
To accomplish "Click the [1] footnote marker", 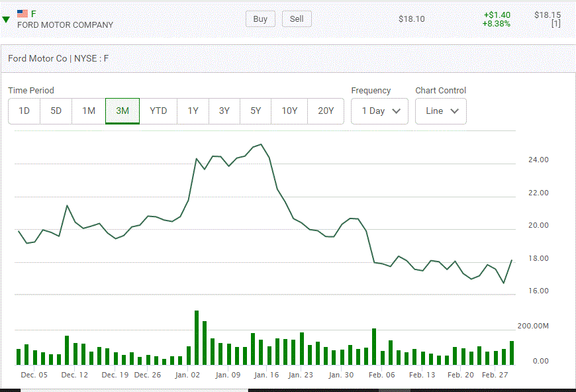I will tap(555, 24).
